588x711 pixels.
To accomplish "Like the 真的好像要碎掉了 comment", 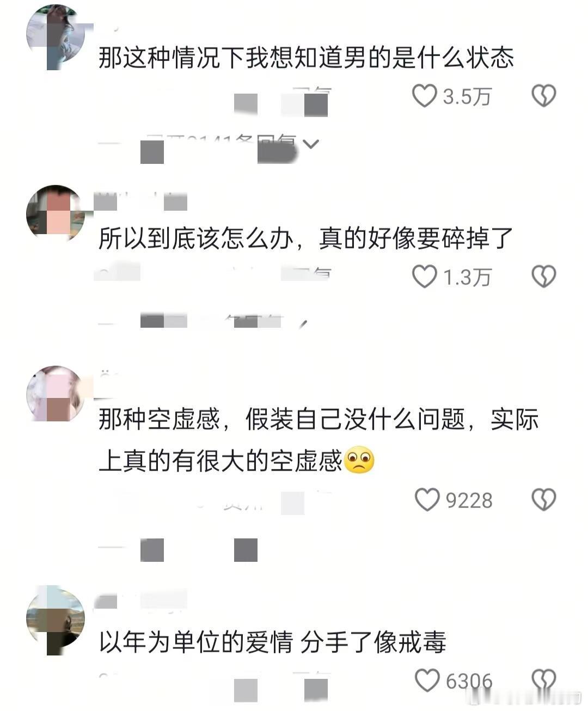I will click(x=425, y=277).
